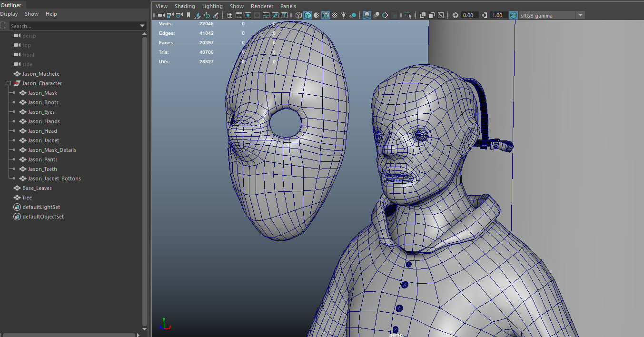Toggle the Field Chart overlay

tap(266, 15)
